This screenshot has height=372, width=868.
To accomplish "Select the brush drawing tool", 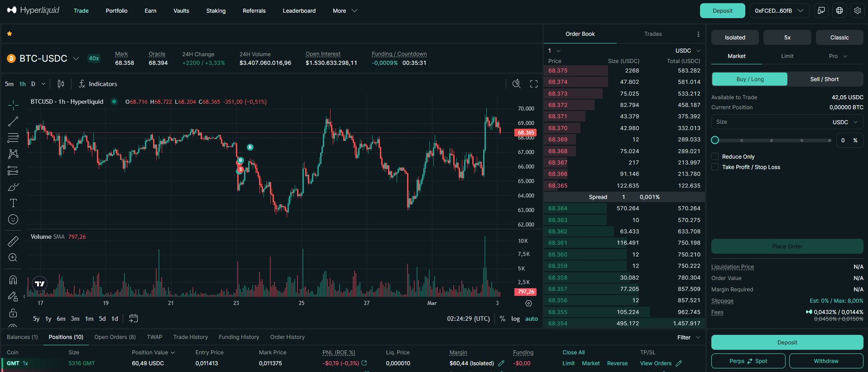I will point(13,187).
